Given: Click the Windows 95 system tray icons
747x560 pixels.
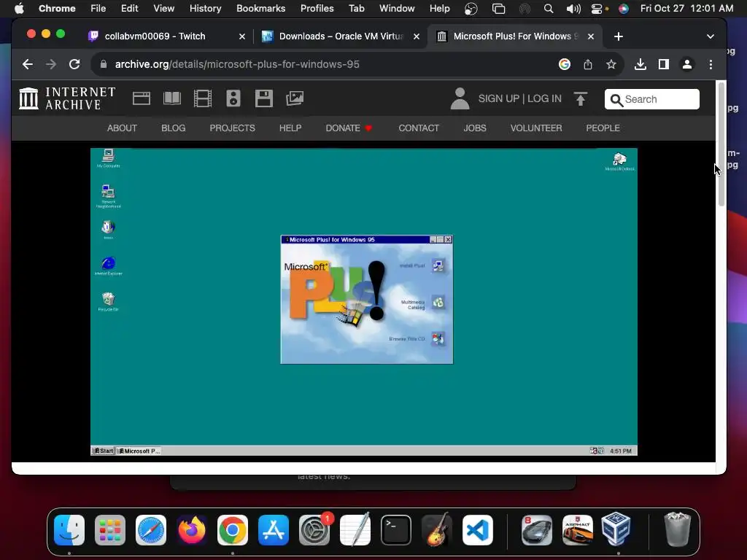Looking at the screenshot, I should tap(597, 451).
